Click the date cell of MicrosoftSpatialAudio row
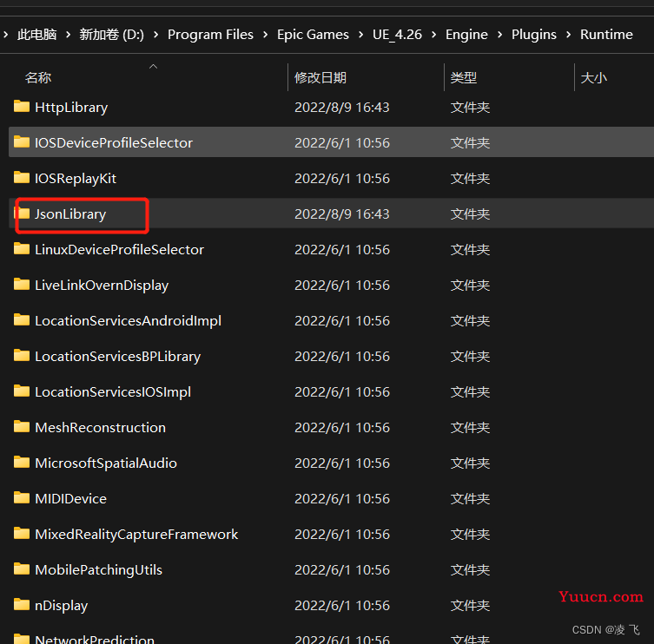This screenshot has height=644, width=654. pos(342,463)
